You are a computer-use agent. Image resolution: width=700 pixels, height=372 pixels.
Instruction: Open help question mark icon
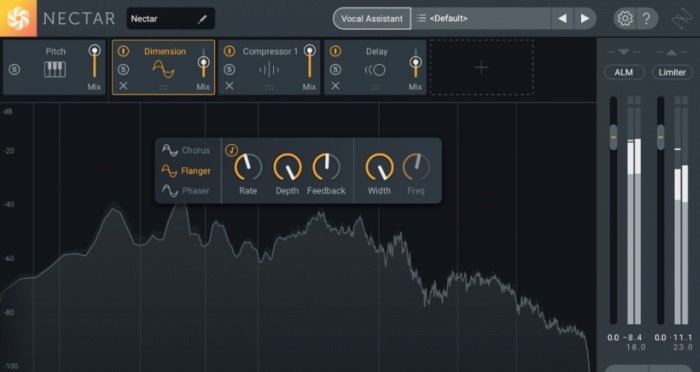click(x=646, y=19)
